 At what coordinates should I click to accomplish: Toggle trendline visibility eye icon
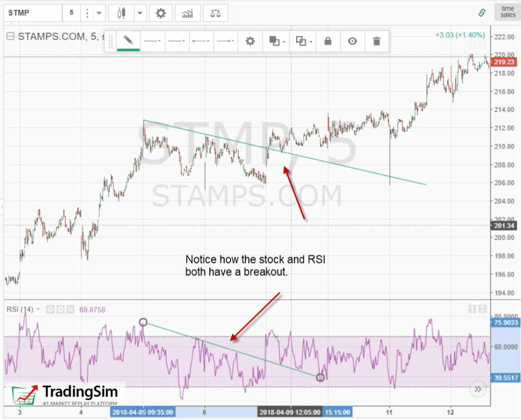pyautogui.click(x=353, y=41)
